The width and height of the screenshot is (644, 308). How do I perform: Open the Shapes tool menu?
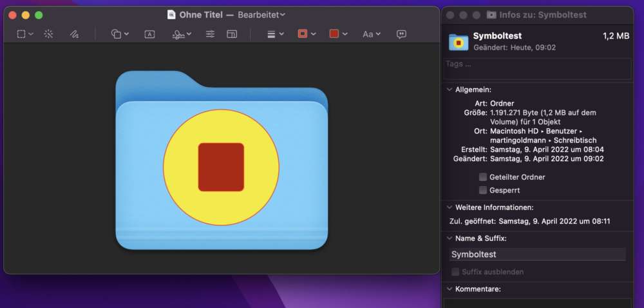tap(116, 35)
